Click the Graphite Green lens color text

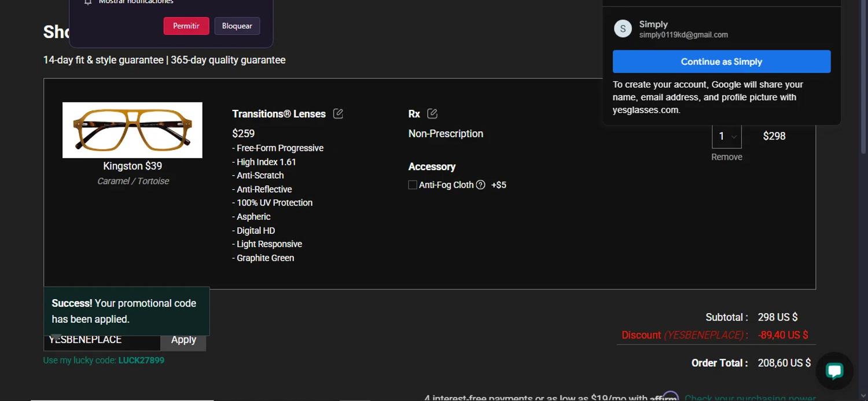pyautogui.click(x=263, y=258)
